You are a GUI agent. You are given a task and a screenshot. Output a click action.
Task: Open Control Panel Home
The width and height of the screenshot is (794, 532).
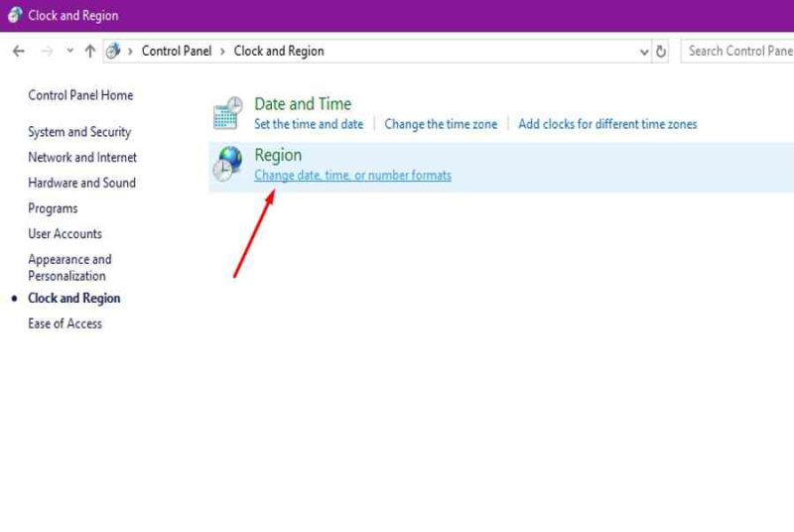click(x=80, y=95)
